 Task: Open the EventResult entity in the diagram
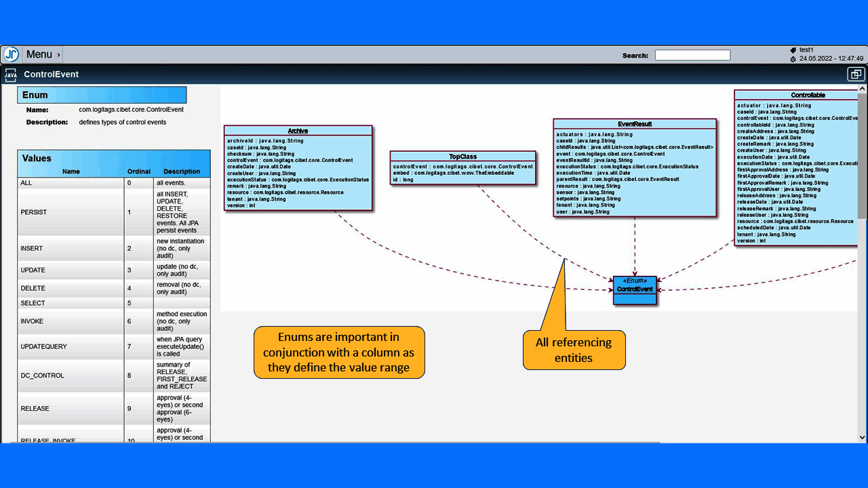coord(635,124)
